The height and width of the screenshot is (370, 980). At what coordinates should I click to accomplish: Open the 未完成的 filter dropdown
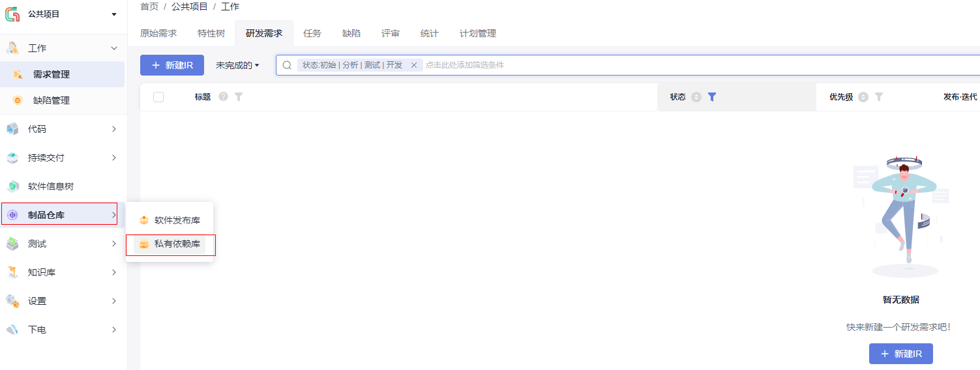[x=237, y=65]
